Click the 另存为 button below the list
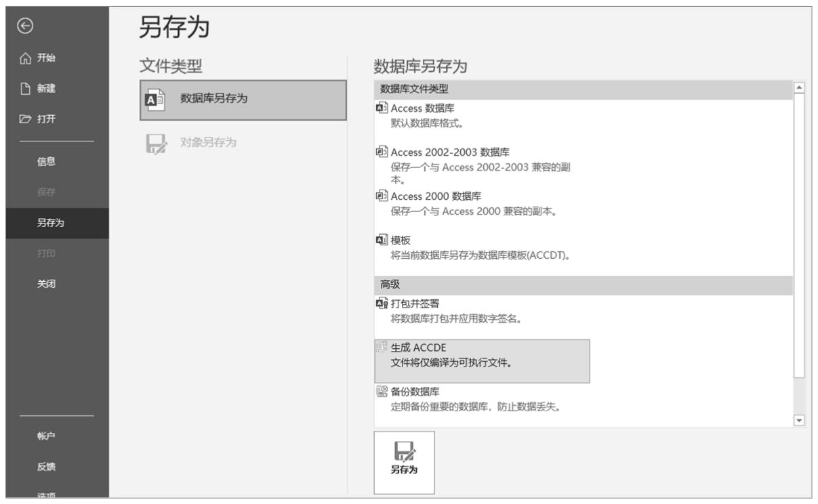The width and height of the screenshot is (818, 504). [404, 462]
